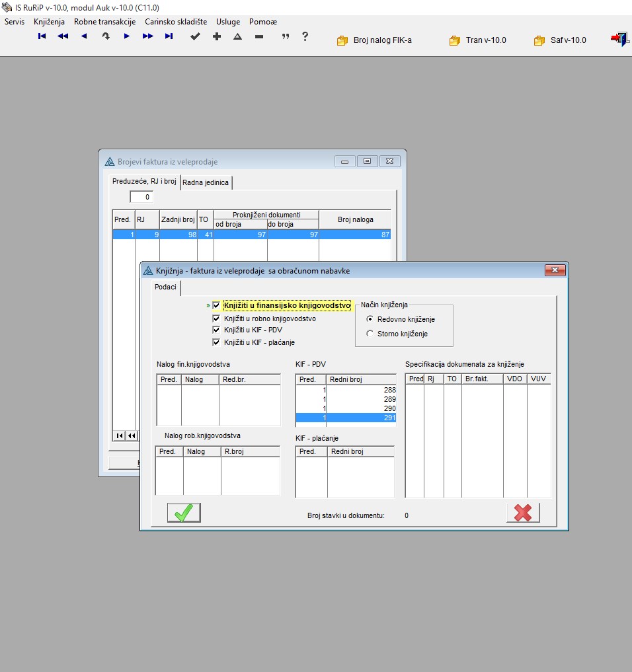The image size is (632, 672).
Task: Click the plus add record icon
Action: click(216, 37)
